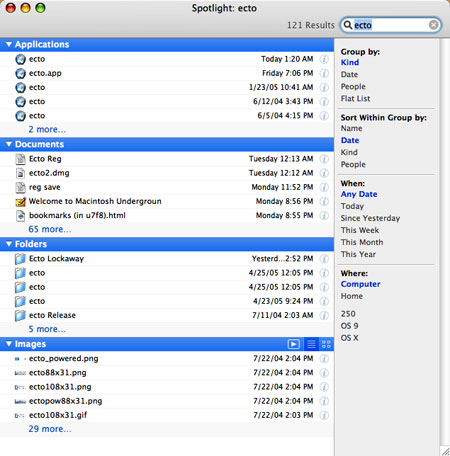The height and width of the screenshot is (456, 450).
Task: Group results as Flat List
Action: point(355,99)
